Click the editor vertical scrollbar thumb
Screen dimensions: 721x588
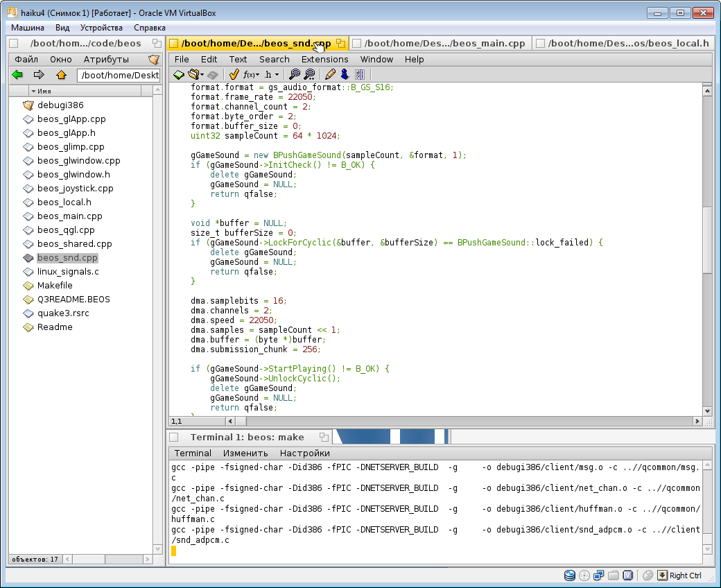click(706, 239)
